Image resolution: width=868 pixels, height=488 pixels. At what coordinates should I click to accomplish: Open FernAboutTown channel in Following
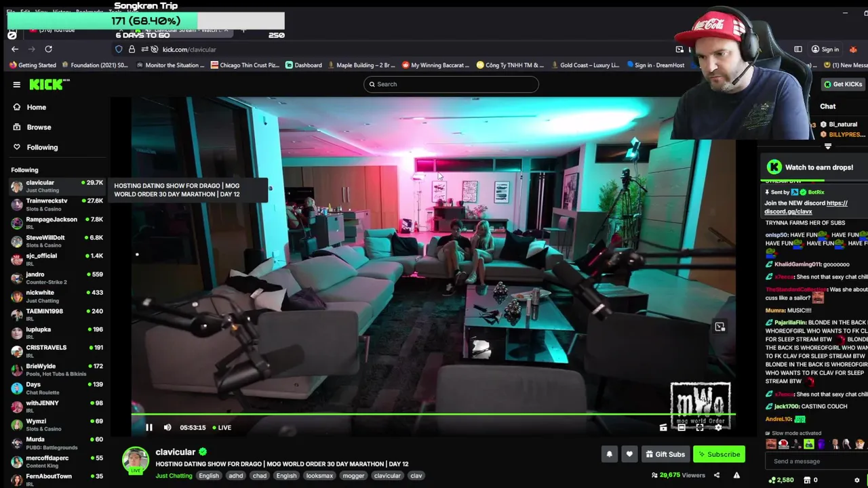(x=57, y=479)
